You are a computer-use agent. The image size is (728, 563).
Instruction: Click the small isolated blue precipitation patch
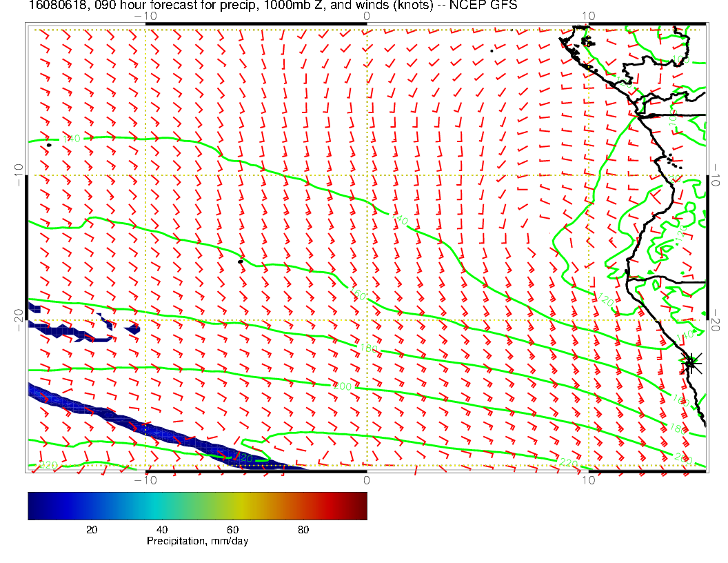(x=133, y=329)
